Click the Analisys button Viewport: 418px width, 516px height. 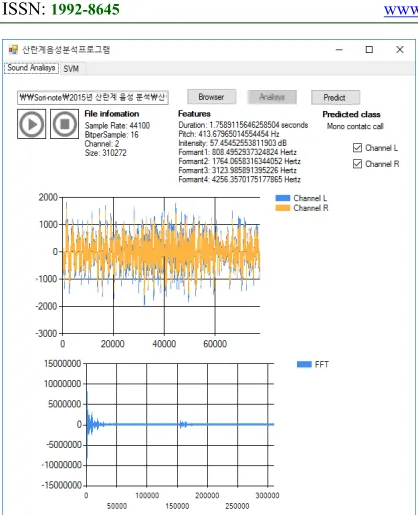point(272,97)
